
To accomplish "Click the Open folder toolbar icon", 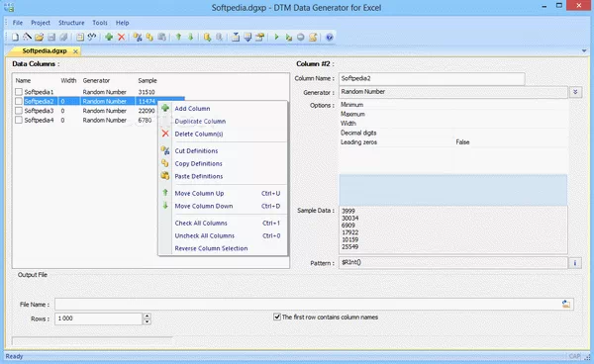I will tap(39, 37).
